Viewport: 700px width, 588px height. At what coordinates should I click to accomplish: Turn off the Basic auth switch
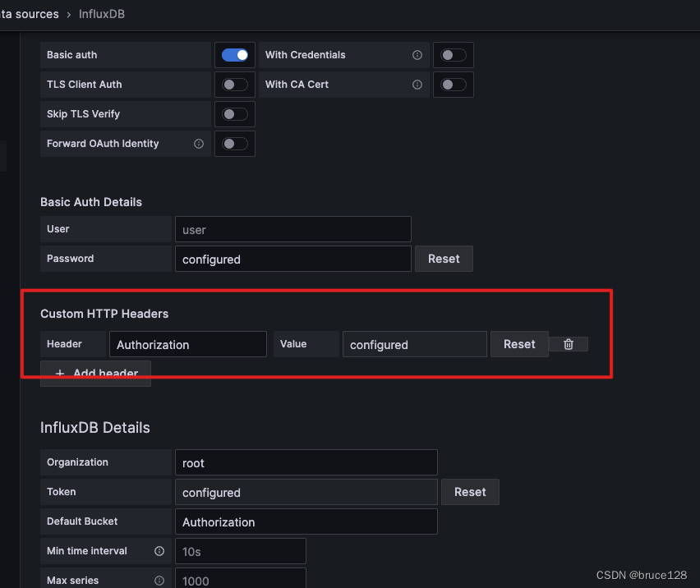click(x=235, y=55)
